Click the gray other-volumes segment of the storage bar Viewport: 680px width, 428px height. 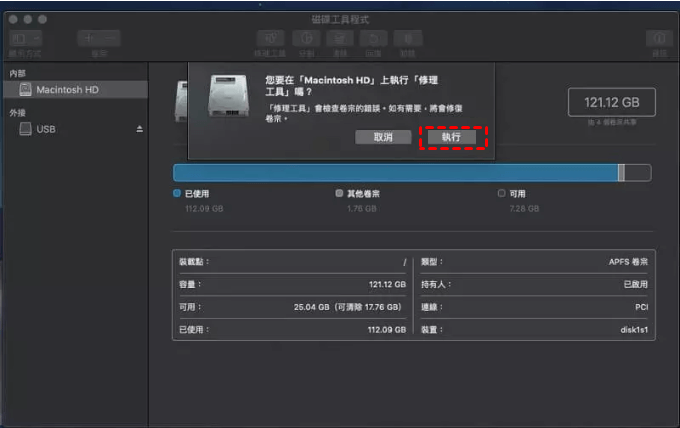click(x=621, y=173)
